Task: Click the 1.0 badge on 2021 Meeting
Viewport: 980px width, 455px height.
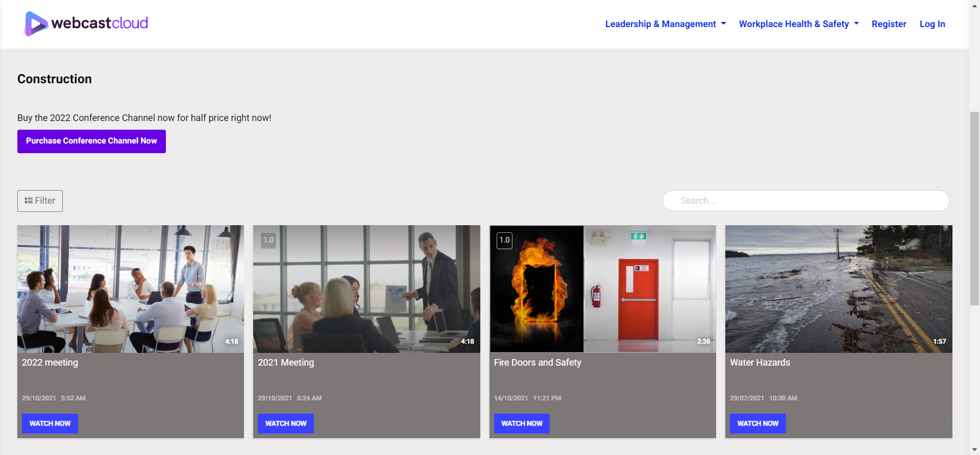Action: pos(268,240)
